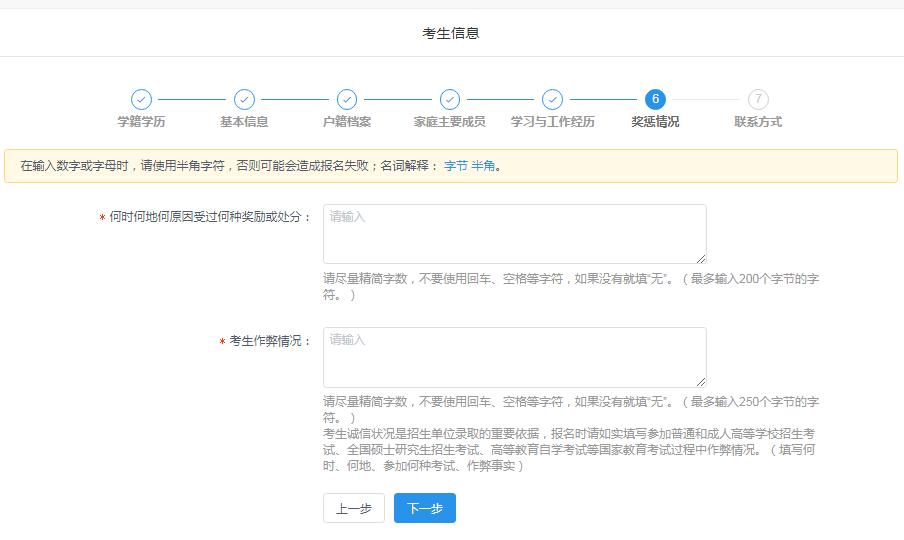Viewport: 904px width, 540px height.
Task: Click the checkmark circle above 基本信息
Action: 244,99
